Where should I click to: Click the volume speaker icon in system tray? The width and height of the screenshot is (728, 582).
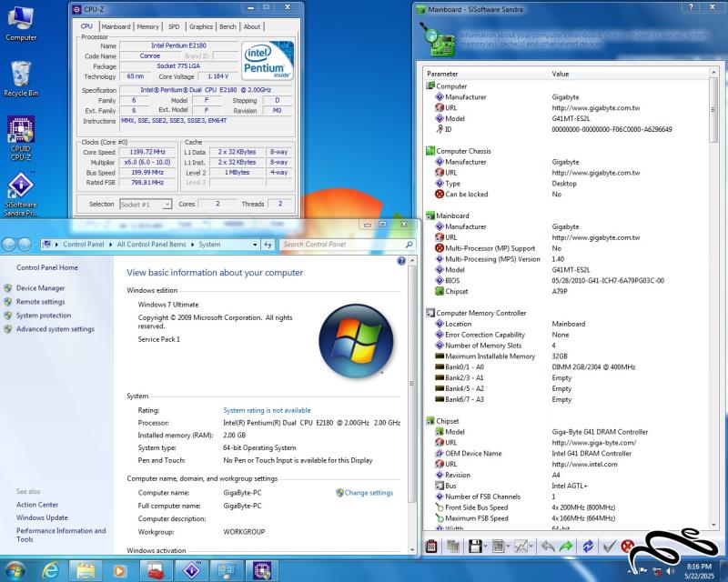coord(670,570)
